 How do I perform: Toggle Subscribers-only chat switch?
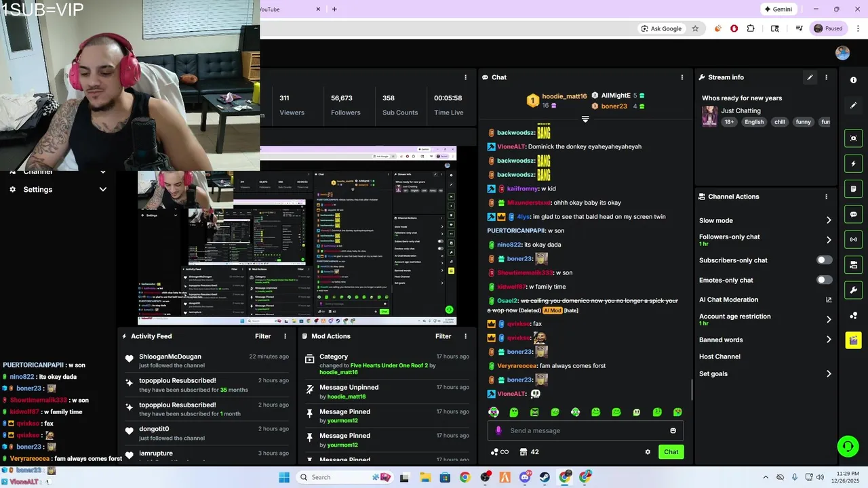click(824, 260)
